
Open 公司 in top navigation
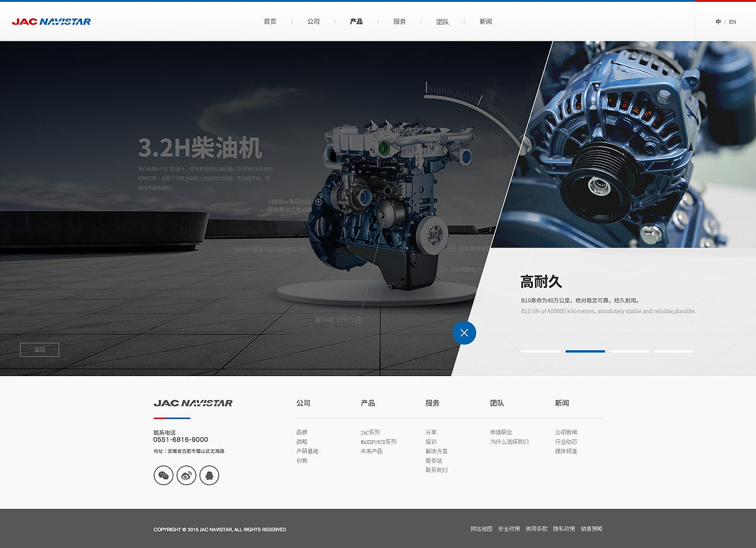tap(314, 21)
